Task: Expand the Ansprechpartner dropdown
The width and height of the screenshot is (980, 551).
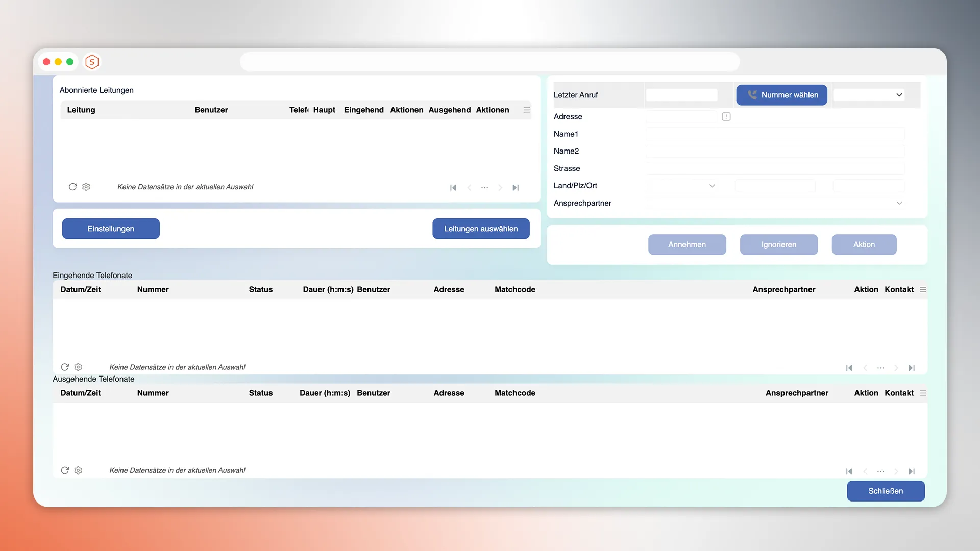Action: coord(899,203)
